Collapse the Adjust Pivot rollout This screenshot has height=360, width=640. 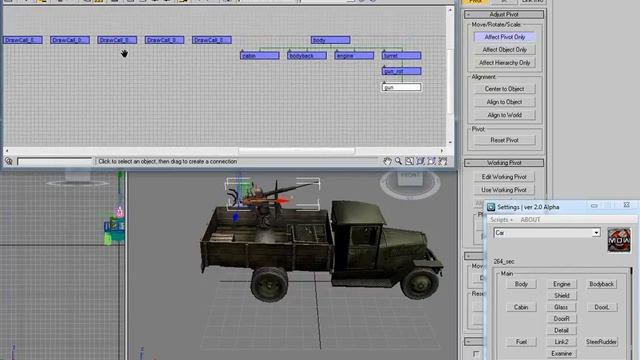point(504,14)
